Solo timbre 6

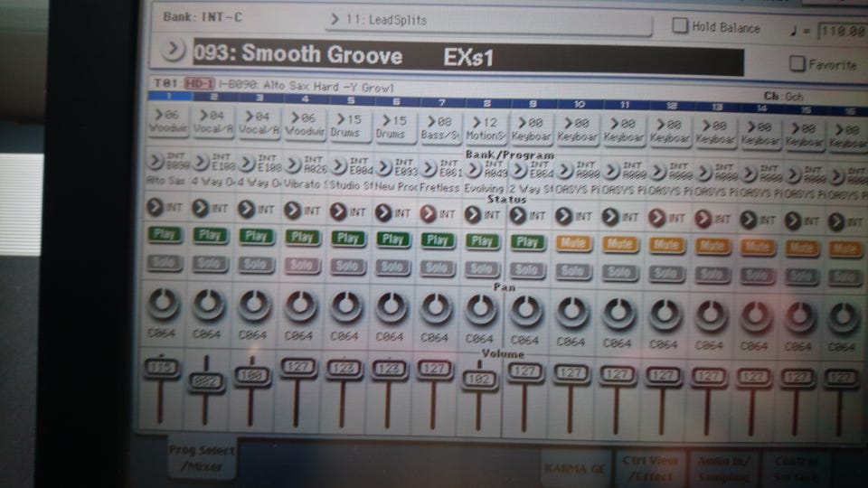392,267
